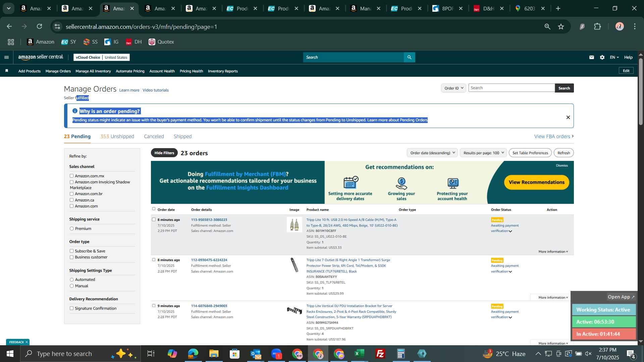
Task: Open the browser apps grid icon
Action: pyautogui.click(x=11, y=42)
